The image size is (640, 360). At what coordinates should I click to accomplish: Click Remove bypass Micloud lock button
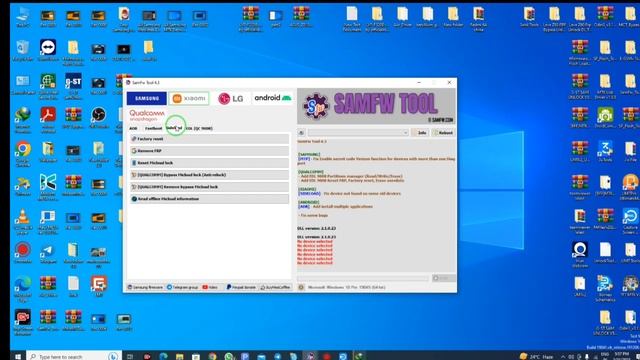209,187
